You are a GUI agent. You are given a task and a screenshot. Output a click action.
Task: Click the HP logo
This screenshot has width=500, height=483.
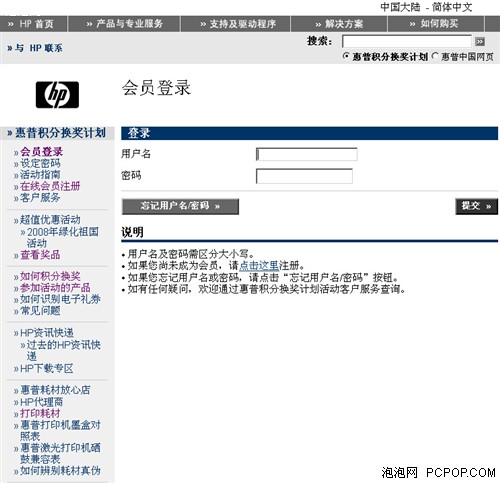[57, 95]
